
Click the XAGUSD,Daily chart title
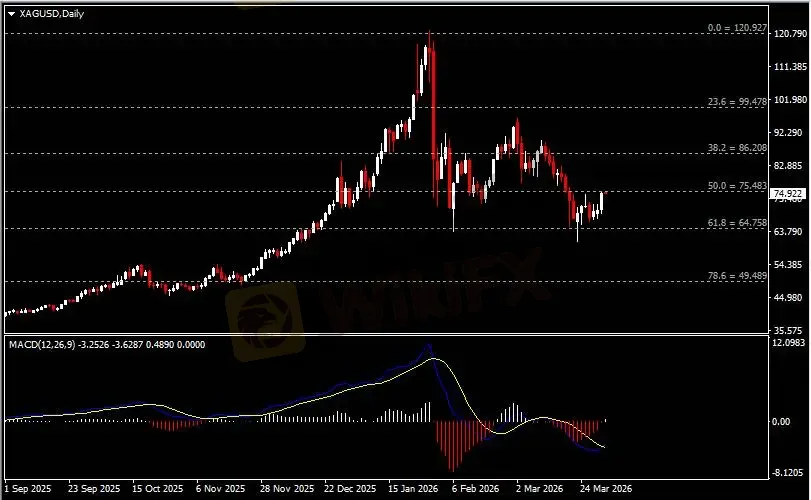52,14
